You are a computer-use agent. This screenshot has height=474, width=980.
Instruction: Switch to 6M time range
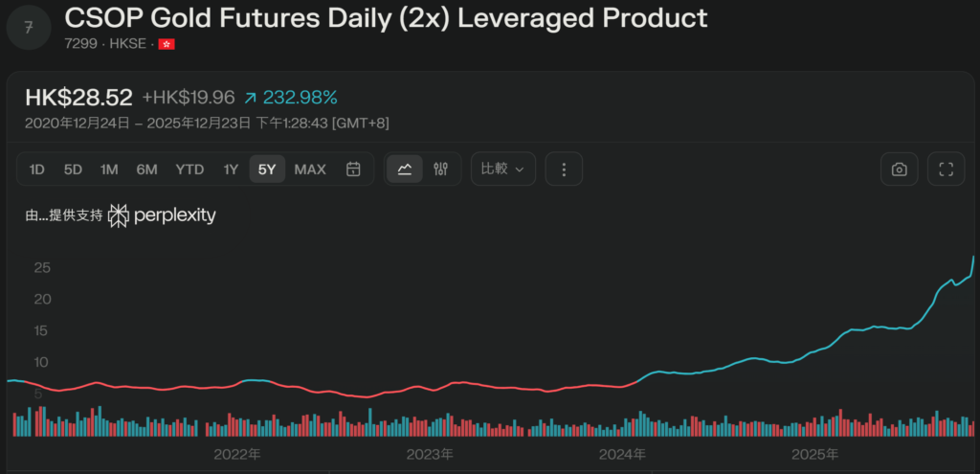(x=146, y=169)
